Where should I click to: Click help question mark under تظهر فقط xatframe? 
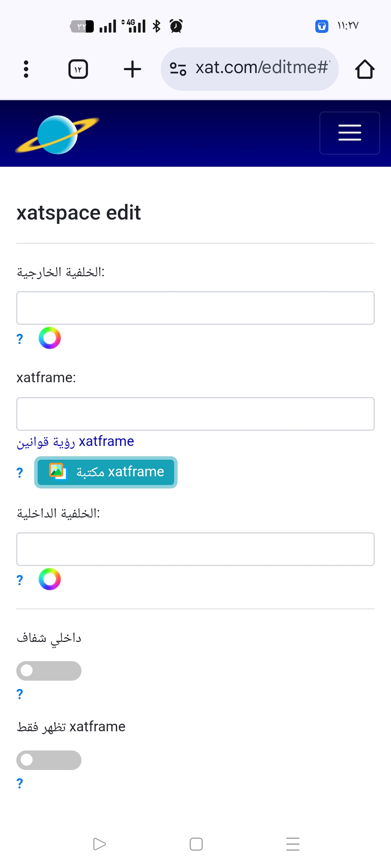coord(20,783)
